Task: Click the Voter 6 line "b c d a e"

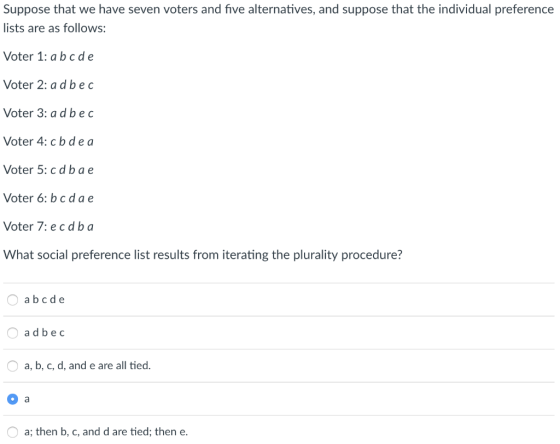Action: click(x=49, y=198)
